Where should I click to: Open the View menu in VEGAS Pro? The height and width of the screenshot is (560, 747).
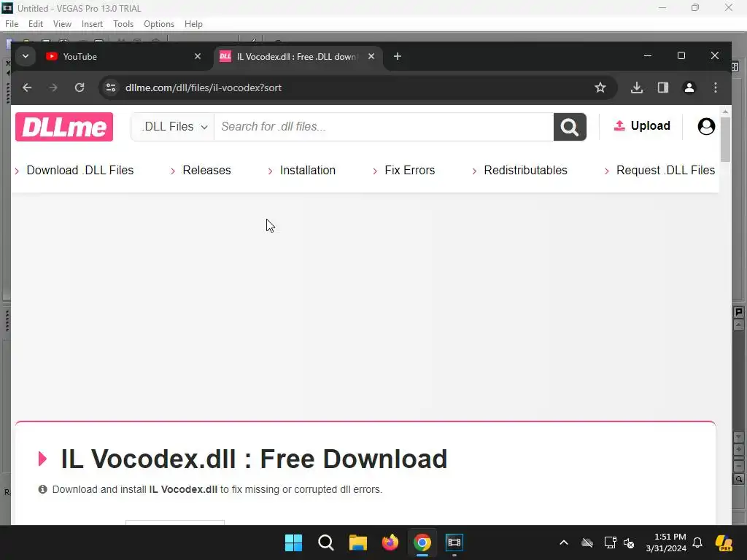(62, 24)
